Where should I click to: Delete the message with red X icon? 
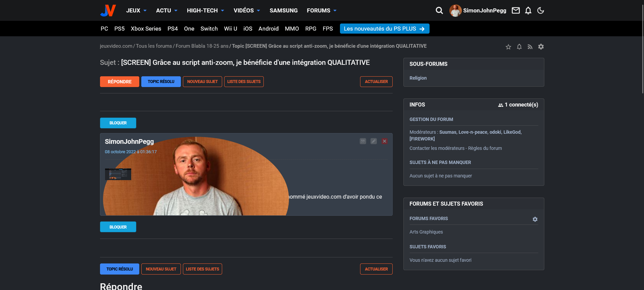pos(385,141)
